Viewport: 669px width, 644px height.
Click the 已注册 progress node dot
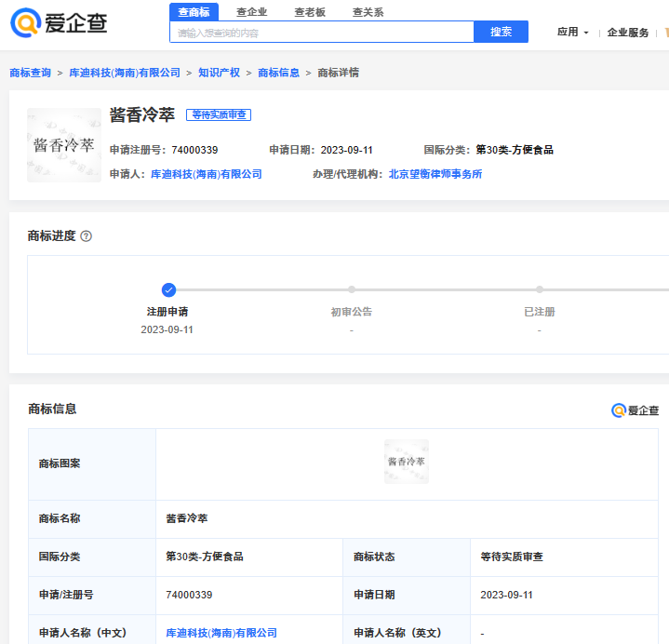[x=540, y=289]
